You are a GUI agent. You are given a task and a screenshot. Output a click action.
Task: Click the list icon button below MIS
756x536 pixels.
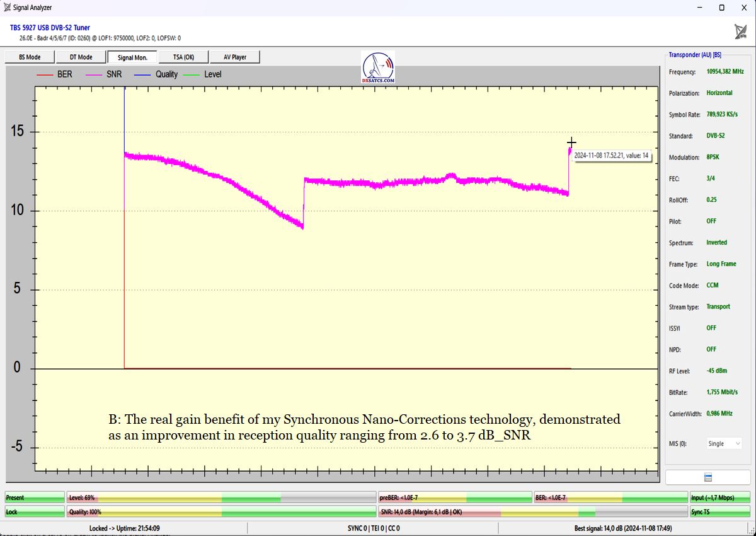point(707,477)
